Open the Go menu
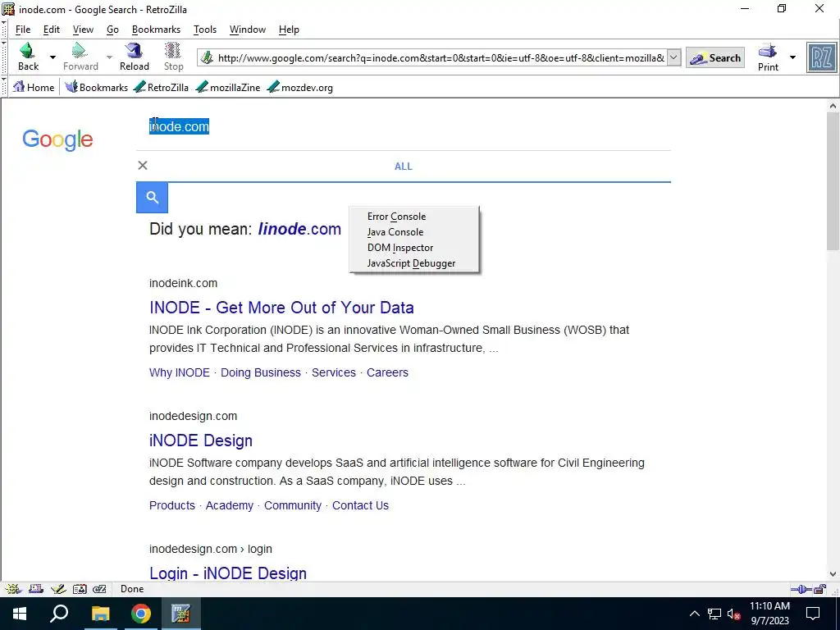Image resolution: width=840 pixels, height=630 pixels. coord(112,30)
